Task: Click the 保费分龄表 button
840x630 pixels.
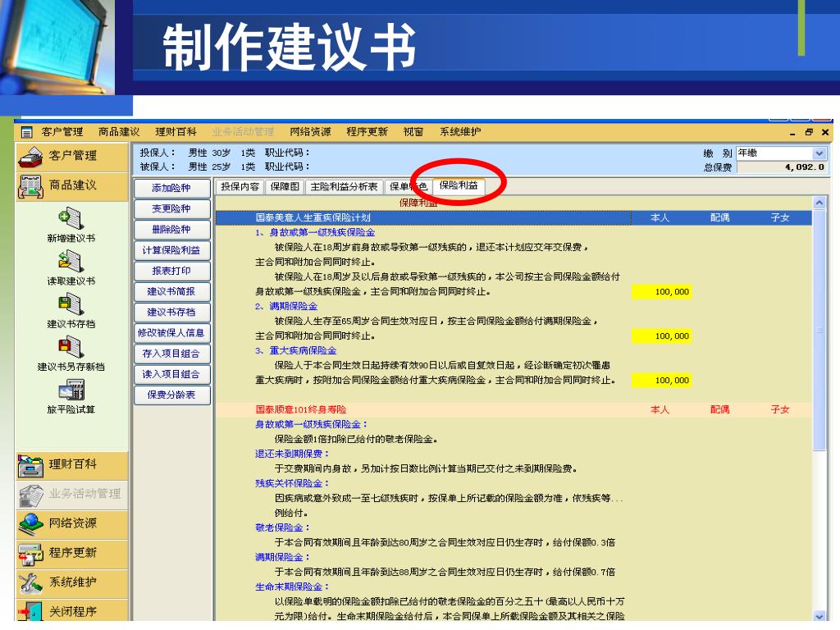Action: pos(171,395)
